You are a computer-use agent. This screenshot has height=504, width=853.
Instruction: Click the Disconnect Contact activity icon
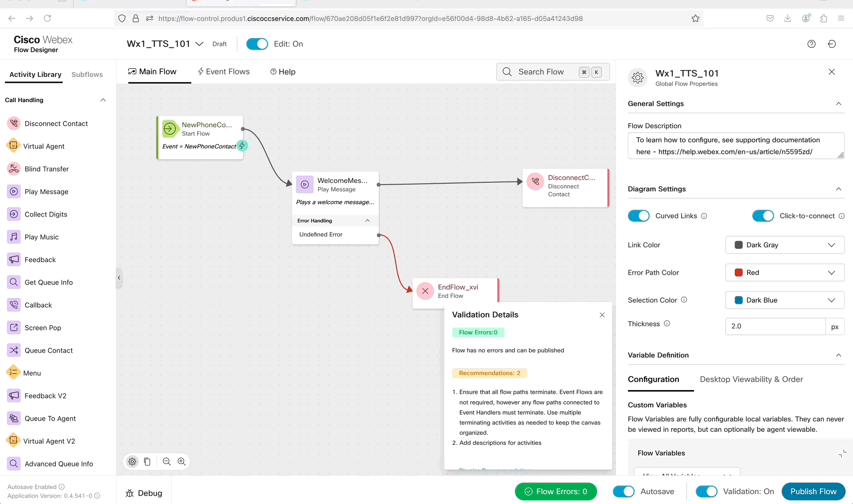point(14,123)
